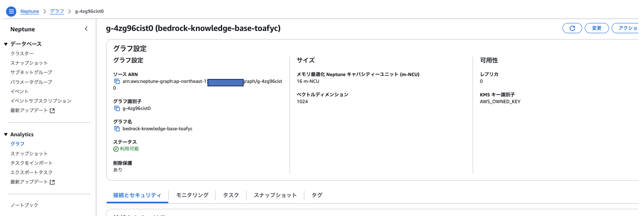Open the アクション dropdown button
Image resolution: width=644 pixels, height=216 pixels.
pyautogui.click(x=628, y=28)
